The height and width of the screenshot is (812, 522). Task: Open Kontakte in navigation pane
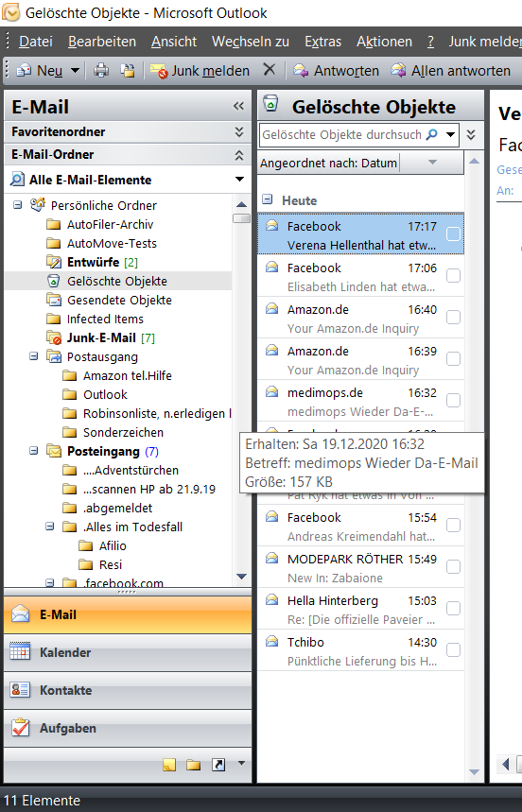(x=128, y=690)
